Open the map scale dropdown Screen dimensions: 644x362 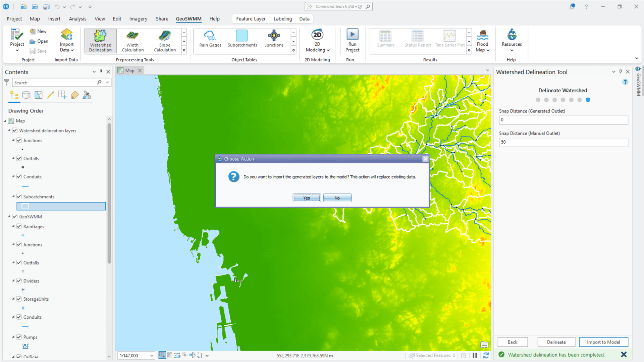click(x=152, y=355)
